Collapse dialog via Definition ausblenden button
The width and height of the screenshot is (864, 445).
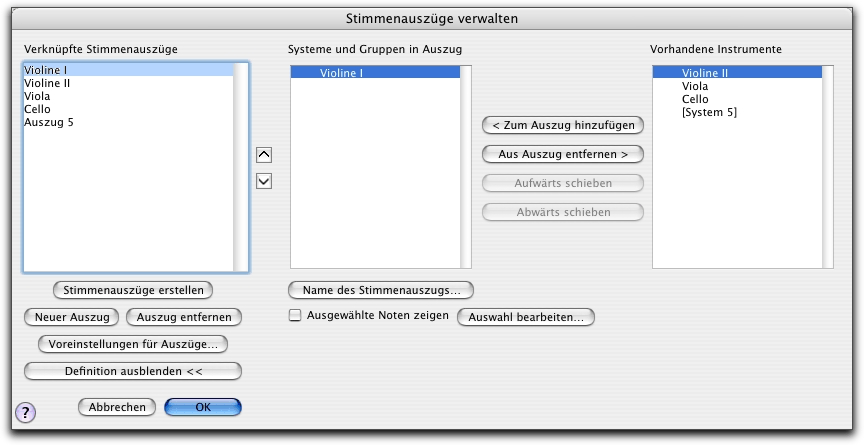click(x=133, y=371)
